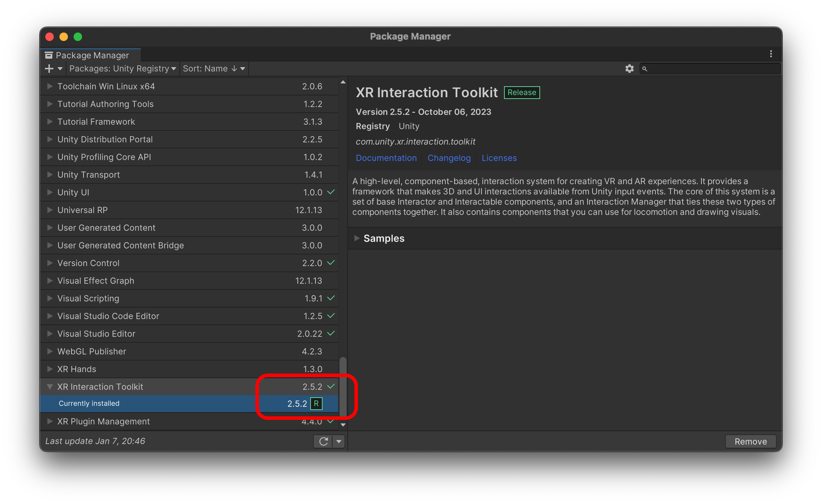
Task: Open the three-dot panel options menu
Action: click(771, 54)
